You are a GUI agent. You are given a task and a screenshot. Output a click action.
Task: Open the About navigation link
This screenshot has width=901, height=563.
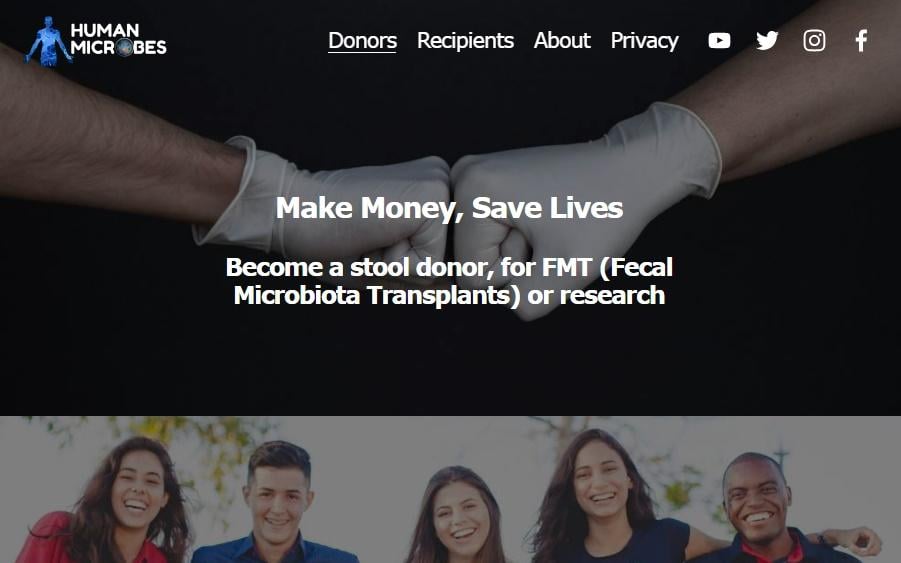coord(561,41)
